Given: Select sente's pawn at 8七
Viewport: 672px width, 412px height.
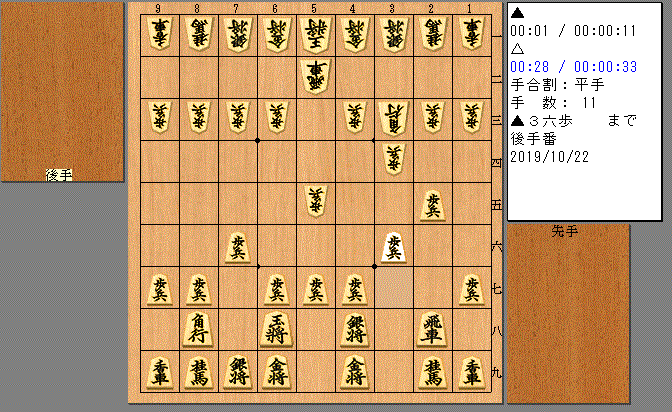Looking at the screenshot, I should point(199,290).
